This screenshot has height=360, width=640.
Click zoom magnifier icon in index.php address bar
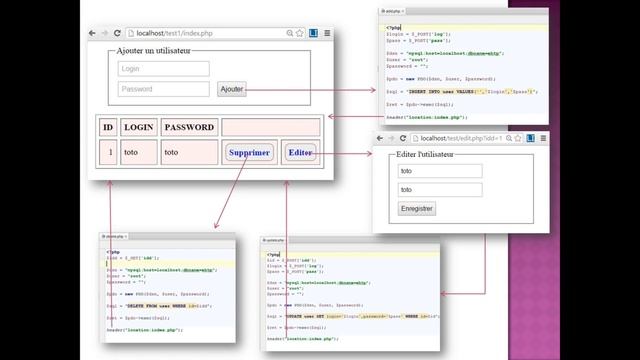point(289,33)
